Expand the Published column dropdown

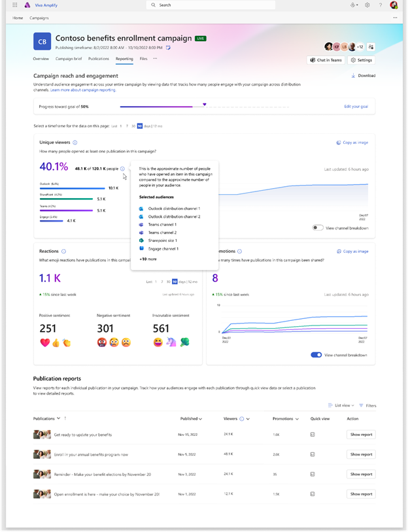pos(200,419)
